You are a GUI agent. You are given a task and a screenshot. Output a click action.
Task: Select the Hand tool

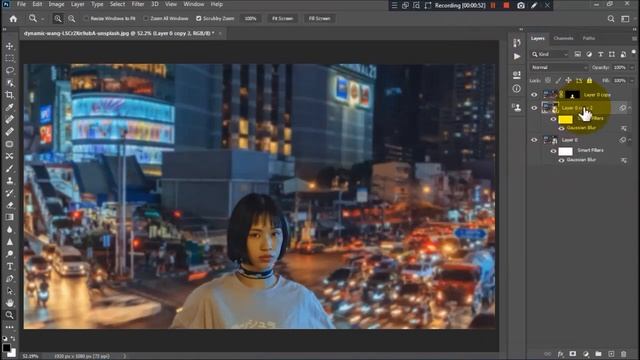click(9, 303)
